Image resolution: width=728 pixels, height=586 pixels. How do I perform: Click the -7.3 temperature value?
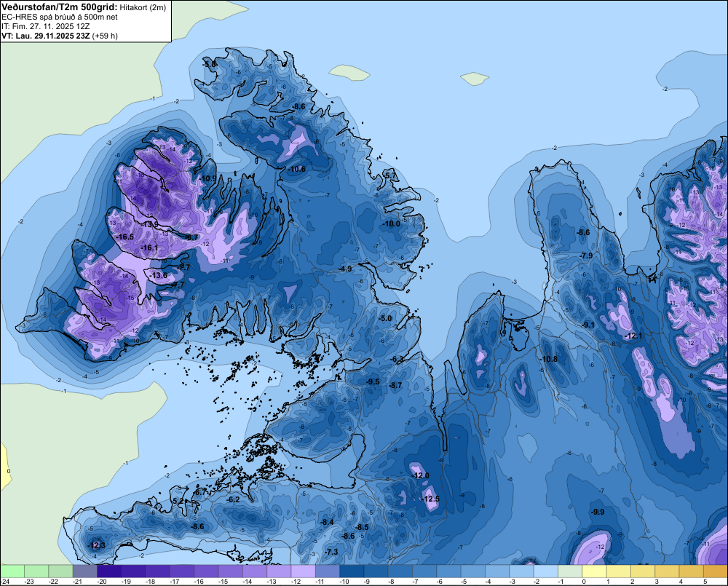coord(331,552)
